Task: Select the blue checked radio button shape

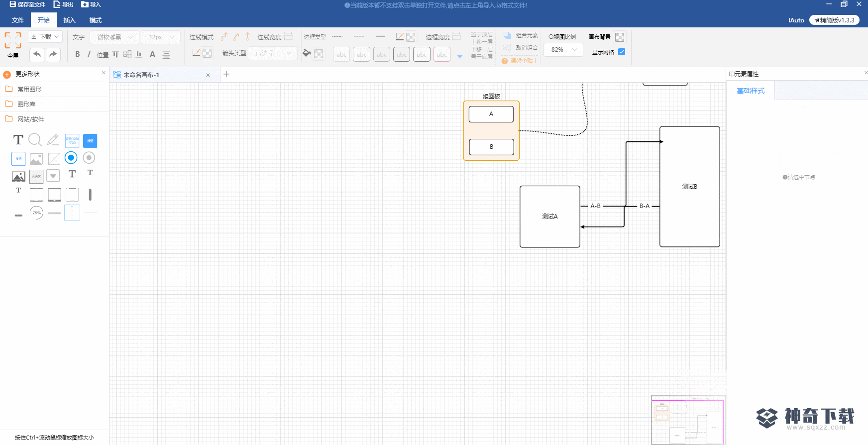Action: pyautogui.click(x=71, y=158)
